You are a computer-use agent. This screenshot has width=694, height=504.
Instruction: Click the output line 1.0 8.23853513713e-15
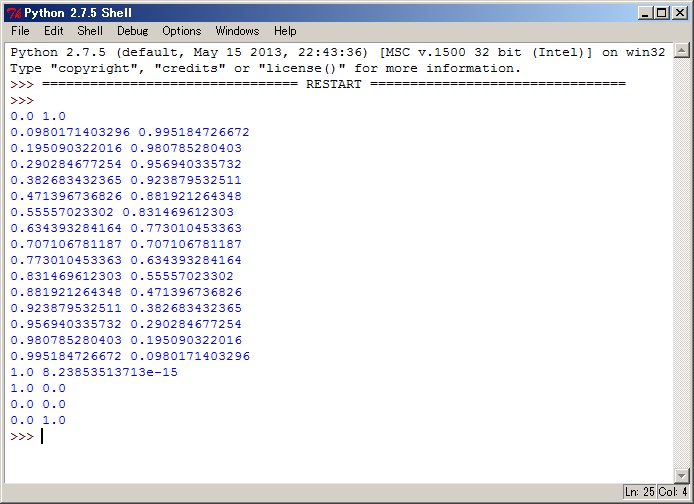94,372
